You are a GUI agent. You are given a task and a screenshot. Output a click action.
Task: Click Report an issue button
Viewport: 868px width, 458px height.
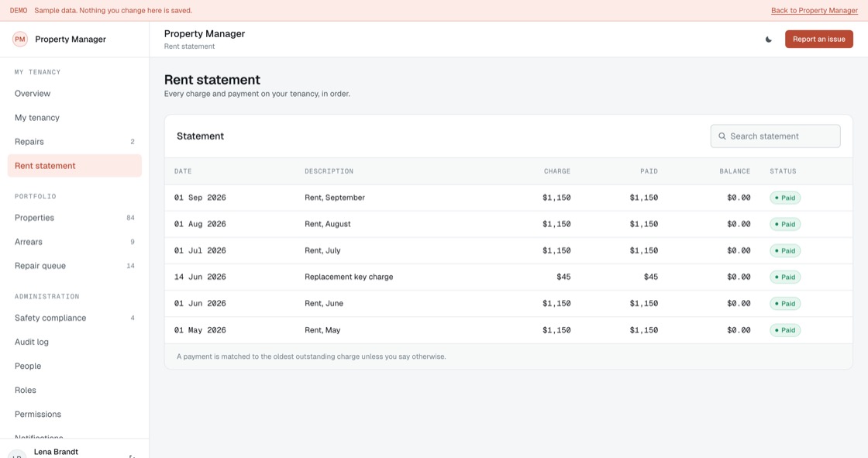(x=818, y=40)
